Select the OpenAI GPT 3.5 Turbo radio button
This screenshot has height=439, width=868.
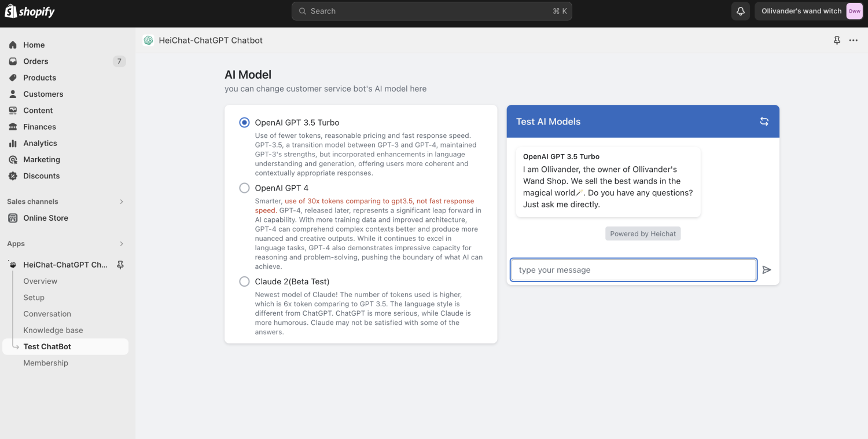[244, 122]
